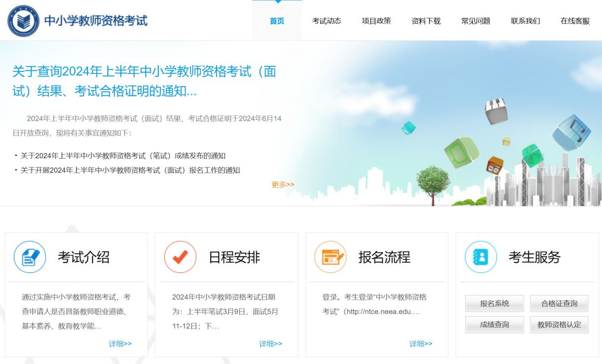Viewport: 602px width, 364px height.
Task: Click the site logo emblem
Action: point(24,21)
